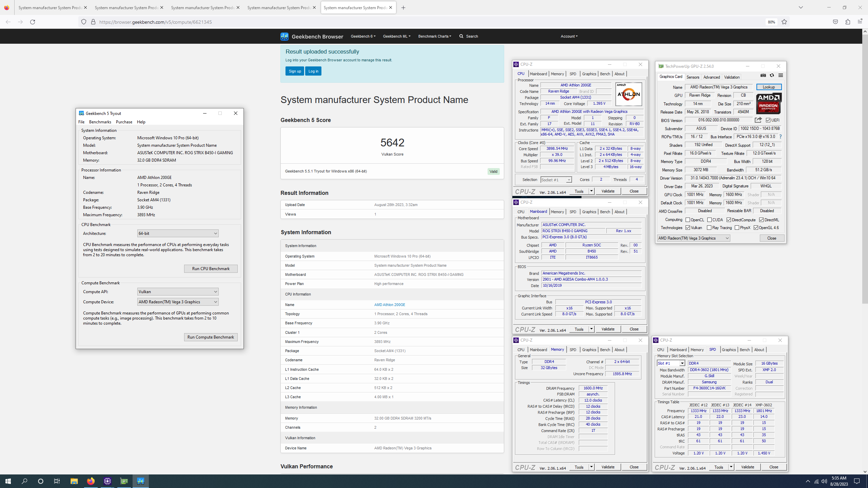
Task: Click the Log in button
Action: click(x=313, y=71)
